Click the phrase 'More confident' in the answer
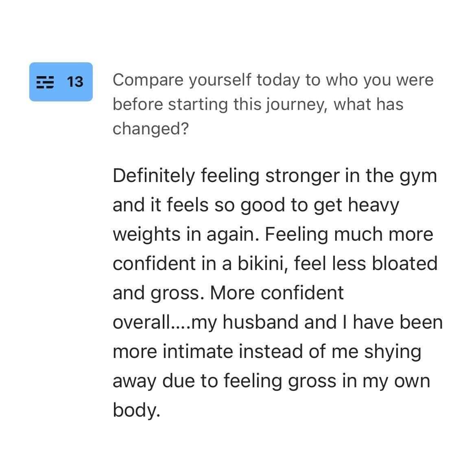The height and width of the screenshot is (472, 476). click(277, 293)
